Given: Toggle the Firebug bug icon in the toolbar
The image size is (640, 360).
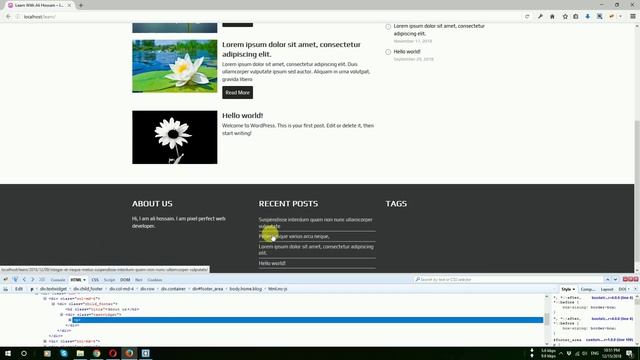Looking at the screenshot, I should (611, 17).
